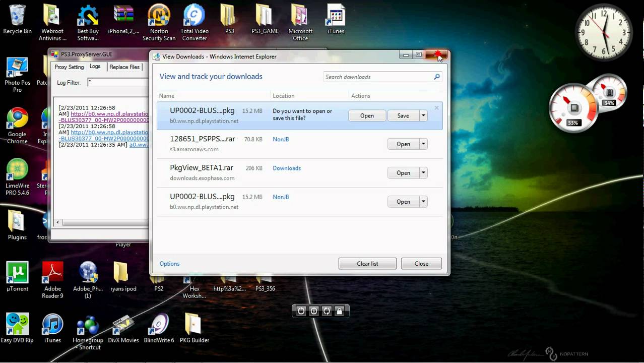Expand Open options for PkgView_BETA1.rar
This screenshot has height=363, width=644.
[x=424, y=173]
